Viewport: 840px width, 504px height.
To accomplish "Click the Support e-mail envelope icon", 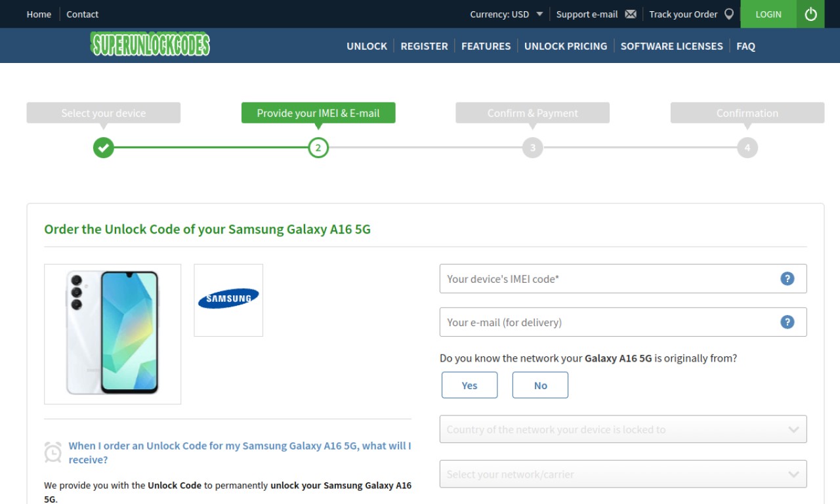I will click(x=631, y=14).
